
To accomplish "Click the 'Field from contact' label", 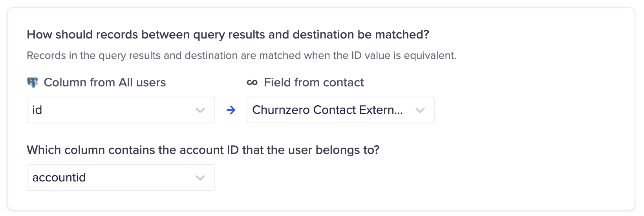I will coord(314,82).
